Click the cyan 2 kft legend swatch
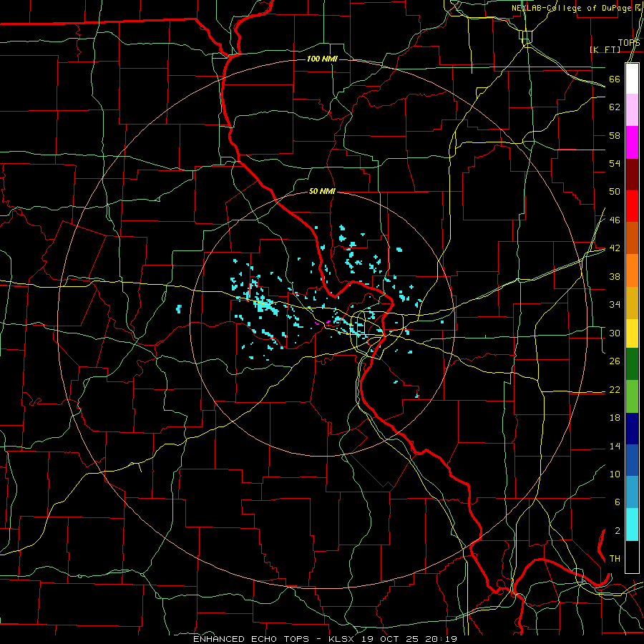The height and width of the screenshot is (644, 644). point(632,525)
